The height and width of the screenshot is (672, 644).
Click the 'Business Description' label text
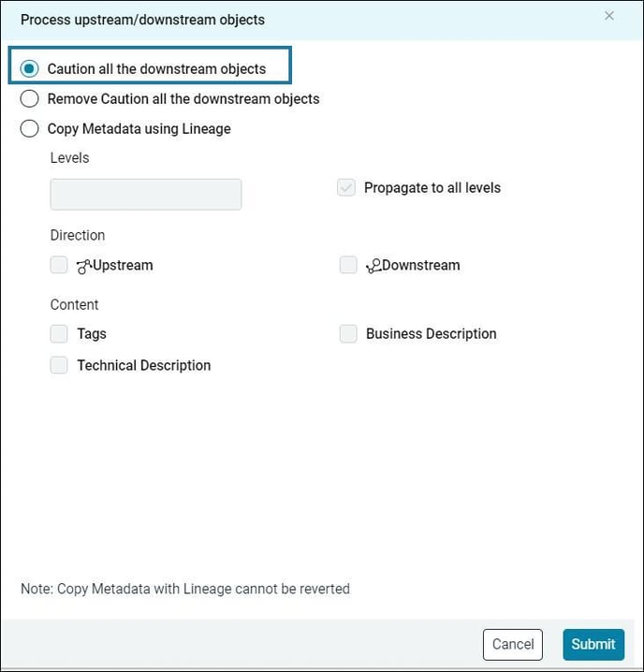(x=431, y=333)
